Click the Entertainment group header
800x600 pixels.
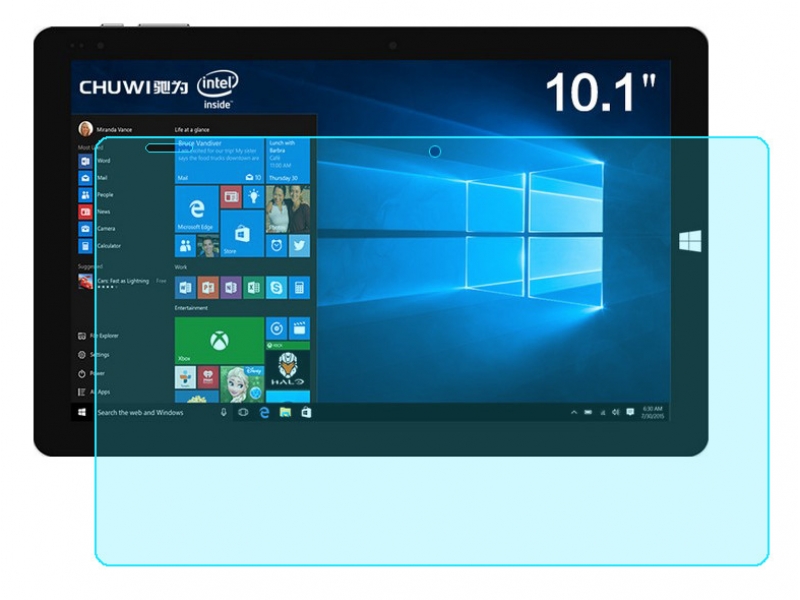(191, 308)
